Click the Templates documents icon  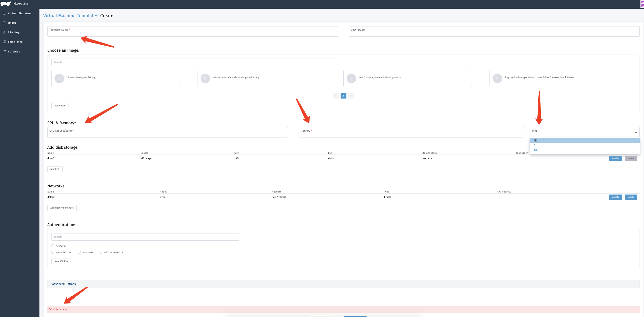(x=4, y=42)
